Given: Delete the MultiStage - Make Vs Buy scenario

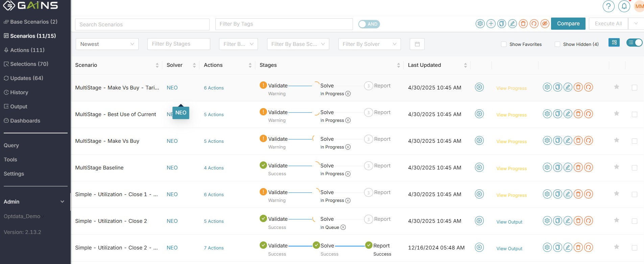Looking at the screenshot, I should pyautogui.click(x=578, y=141).
